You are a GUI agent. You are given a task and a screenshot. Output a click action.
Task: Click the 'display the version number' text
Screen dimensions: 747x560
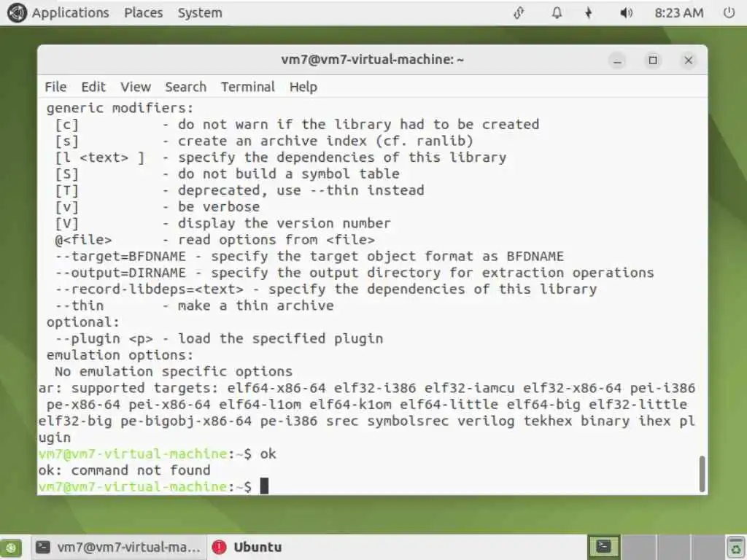[285, 223]
